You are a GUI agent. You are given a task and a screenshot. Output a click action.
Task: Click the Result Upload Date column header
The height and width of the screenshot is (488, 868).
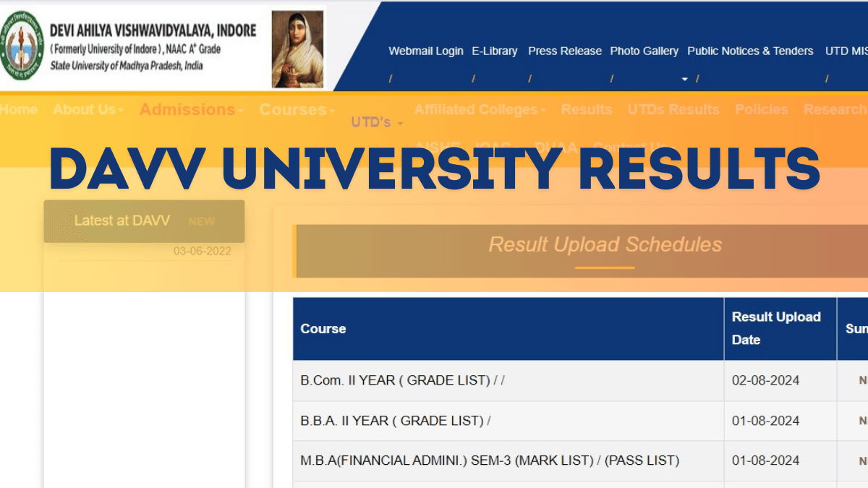point(780,329)
